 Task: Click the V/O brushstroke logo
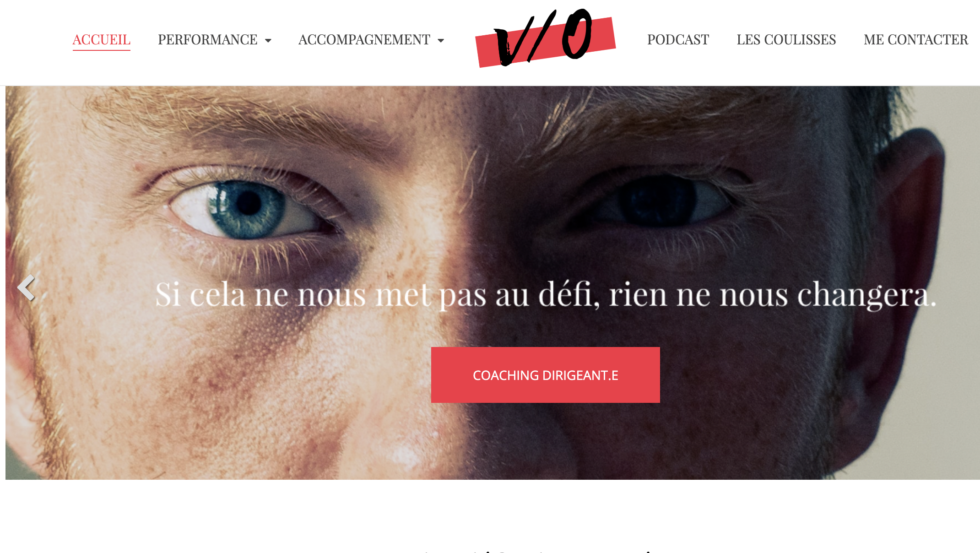(x=546, y=38)
